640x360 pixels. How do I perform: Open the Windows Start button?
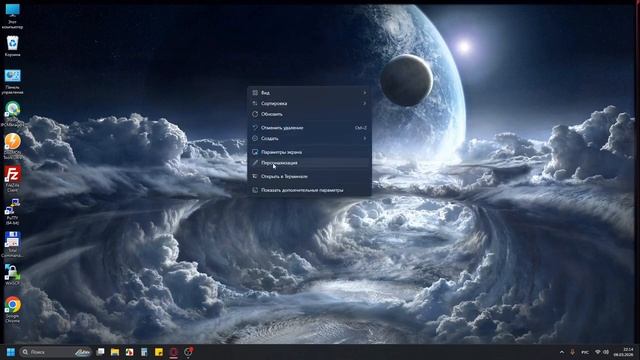click(x=11, y=352)
